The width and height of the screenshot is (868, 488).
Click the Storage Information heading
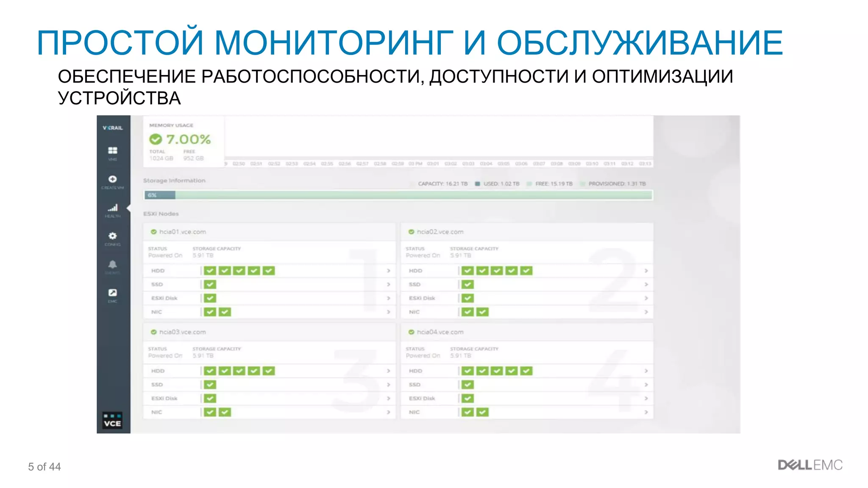tap(174, 180)
